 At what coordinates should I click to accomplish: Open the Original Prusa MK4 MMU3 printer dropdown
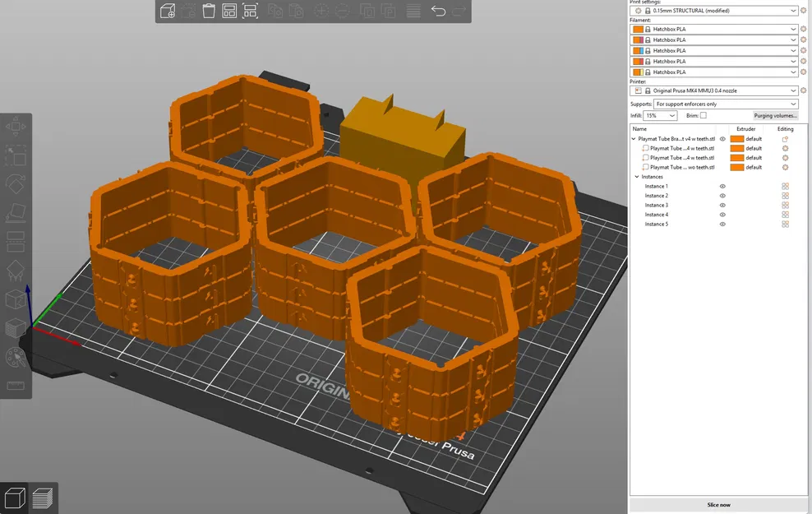pyautogui.click(x=714, y=90)
